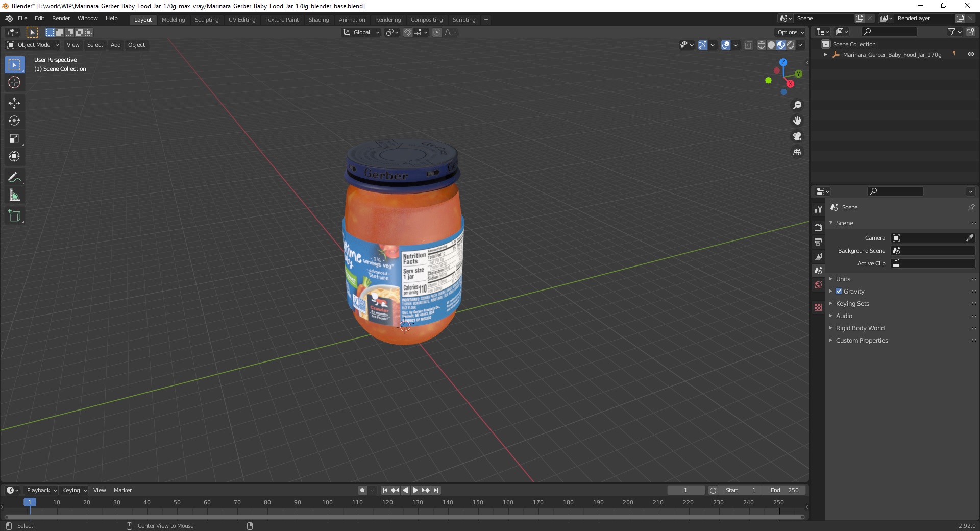This screenshot has height=531, width=980.
Task: Toggle show overlays button
Action: (x=726, y=45)
